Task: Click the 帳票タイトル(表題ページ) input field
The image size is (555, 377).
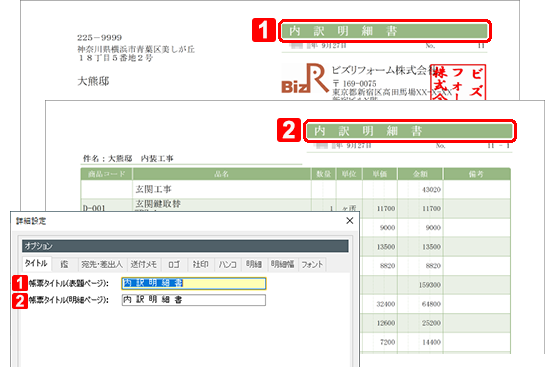Action: coord(194,283)
